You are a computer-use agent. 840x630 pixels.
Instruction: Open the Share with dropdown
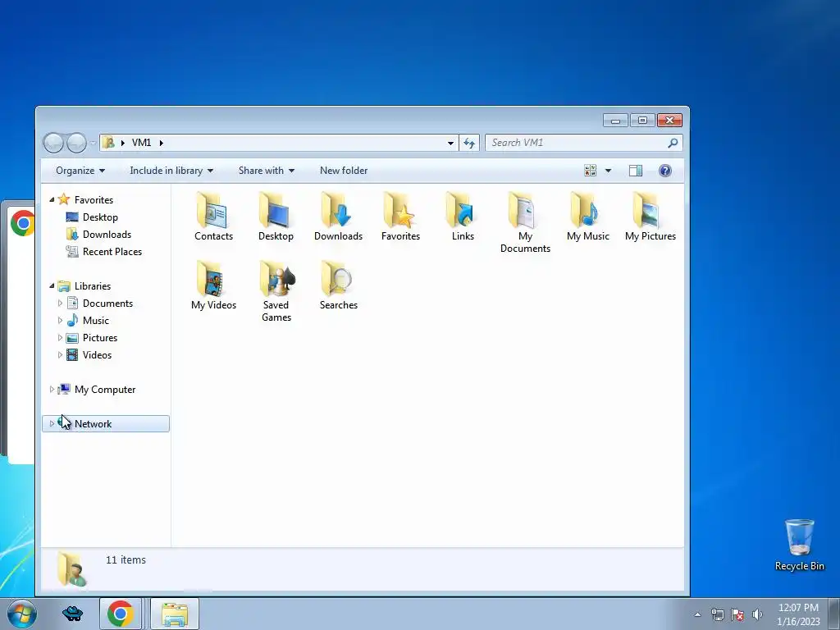tap(267, 171)
